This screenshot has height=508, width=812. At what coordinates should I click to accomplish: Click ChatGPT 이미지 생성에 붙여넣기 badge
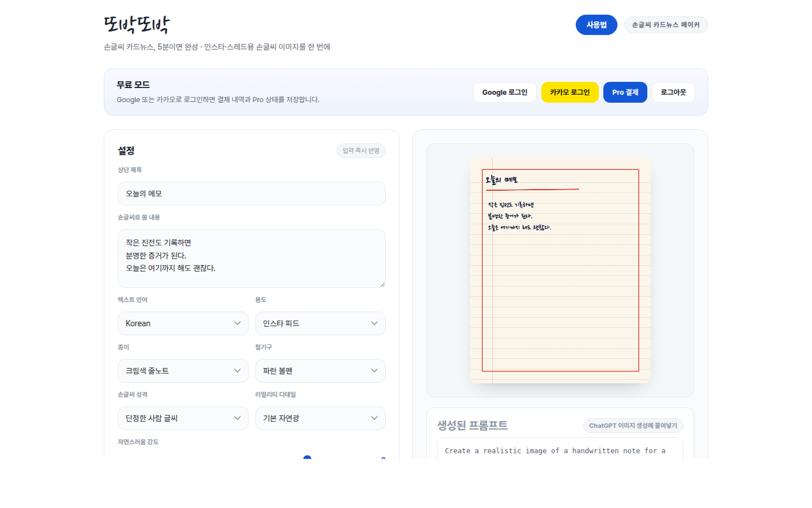[633, 426]
